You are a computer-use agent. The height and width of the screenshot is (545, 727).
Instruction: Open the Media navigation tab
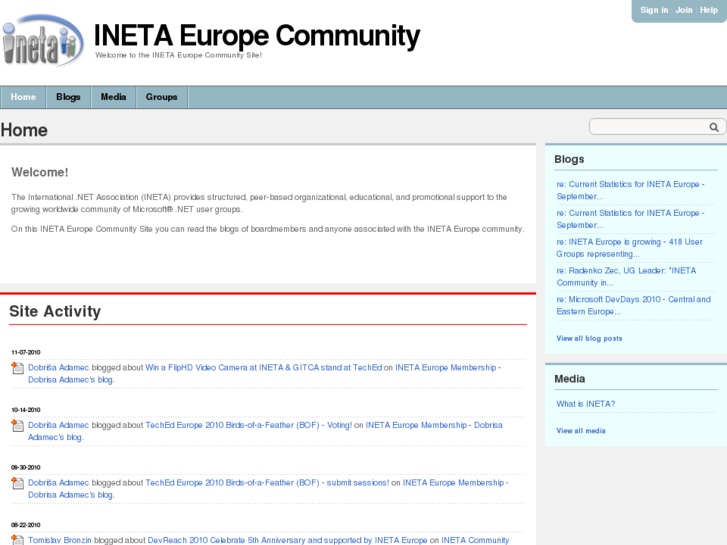[114, 97]
